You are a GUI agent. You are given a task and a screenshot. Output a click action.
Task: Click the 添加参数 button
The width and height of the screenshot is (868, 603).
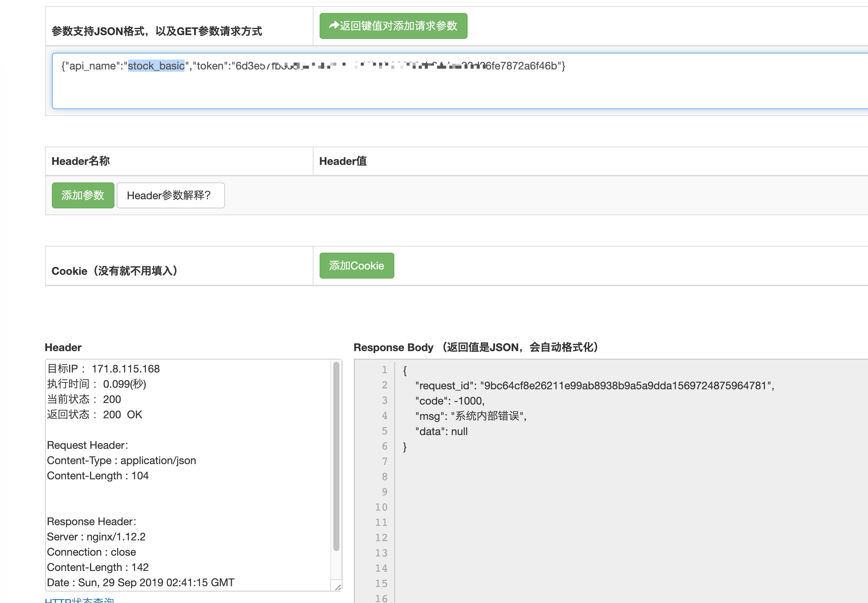coord(83,195)
